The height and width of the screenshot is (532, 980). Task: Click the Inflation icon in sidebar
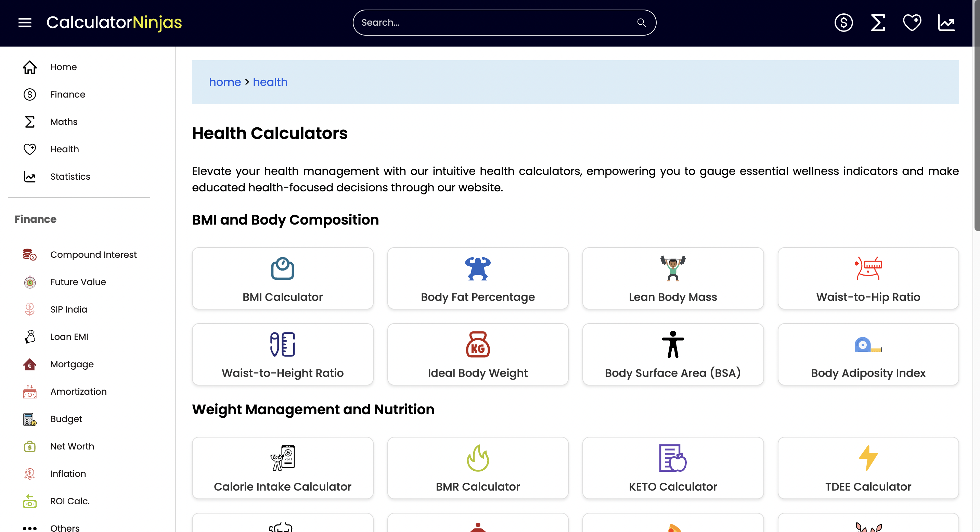click(x=30, y=474)
